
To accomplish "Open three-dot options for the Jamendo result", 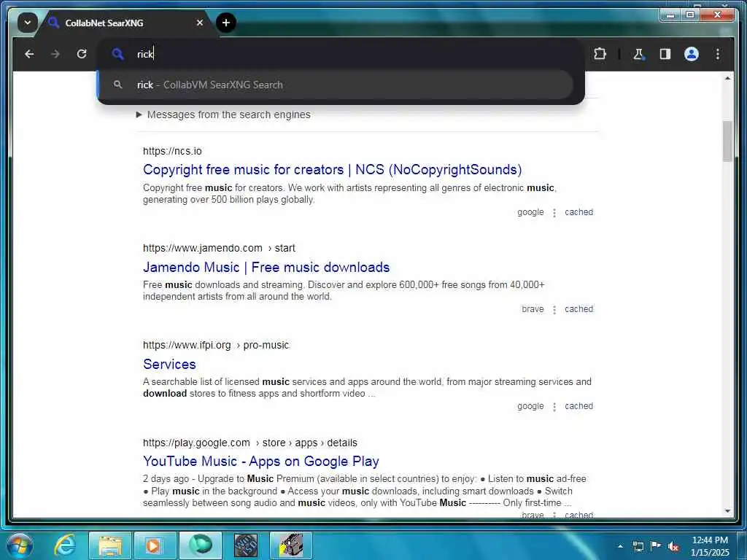I will click(554, 310).
